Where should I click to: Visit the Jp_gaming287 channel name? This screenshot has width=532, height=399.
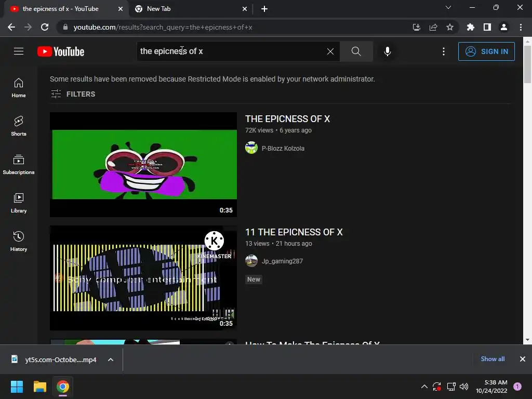pos(282,261)
